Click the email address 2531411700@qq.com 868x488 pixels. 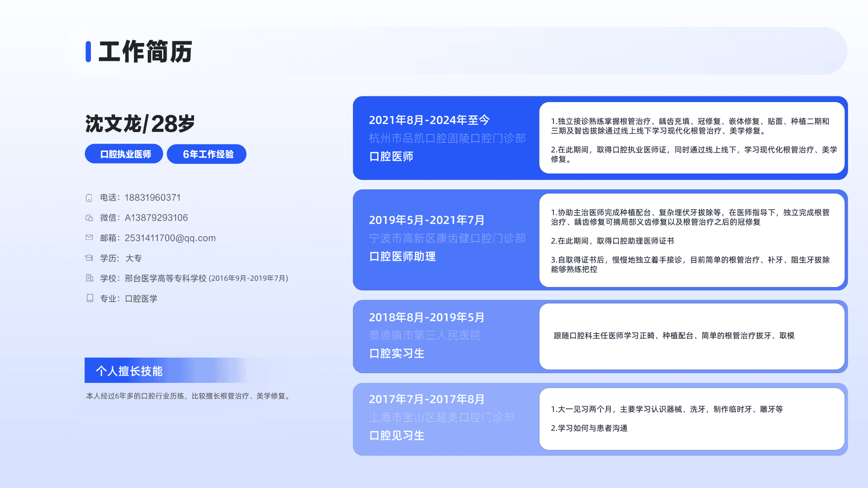[x=170, y=238]
